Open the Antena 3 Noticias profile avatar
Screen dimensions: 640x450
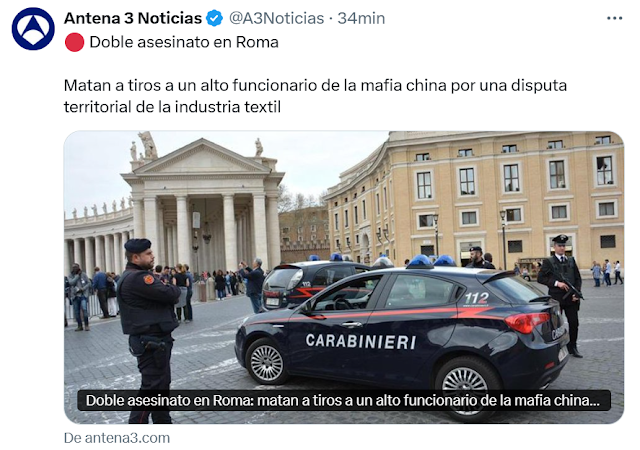pyautogui.click(x=33, y=29)
